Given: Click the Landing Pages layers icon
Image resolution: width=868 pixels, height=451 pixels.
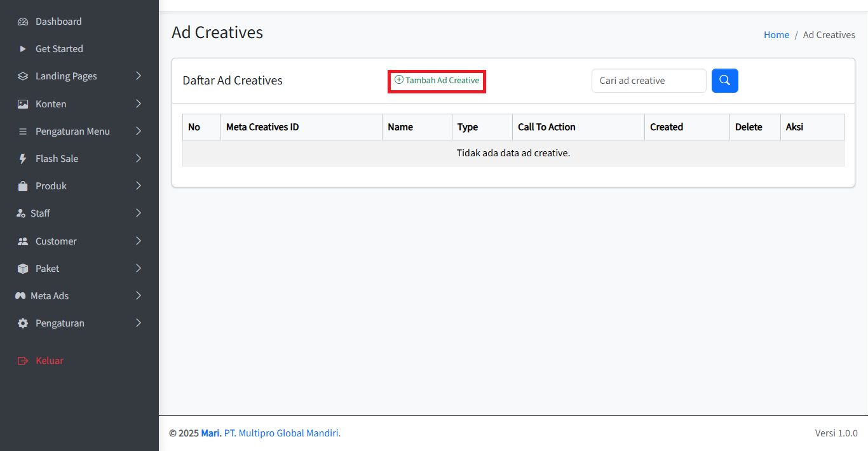Looking at the screenshot, I should click(23, 76).
